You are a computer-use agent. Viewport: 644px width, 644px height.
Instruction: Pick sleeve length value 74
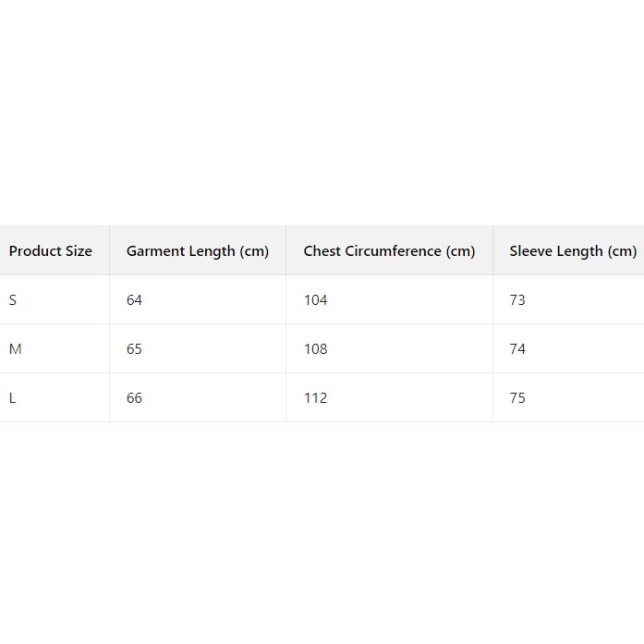(x=517, y=349)
